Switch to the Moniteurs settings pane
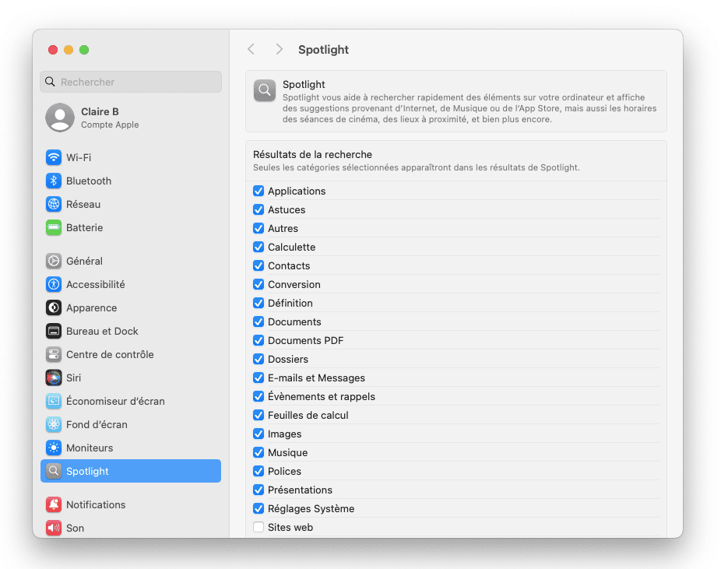728x569 pixels. pyautogui.click(x=131, y=448)
